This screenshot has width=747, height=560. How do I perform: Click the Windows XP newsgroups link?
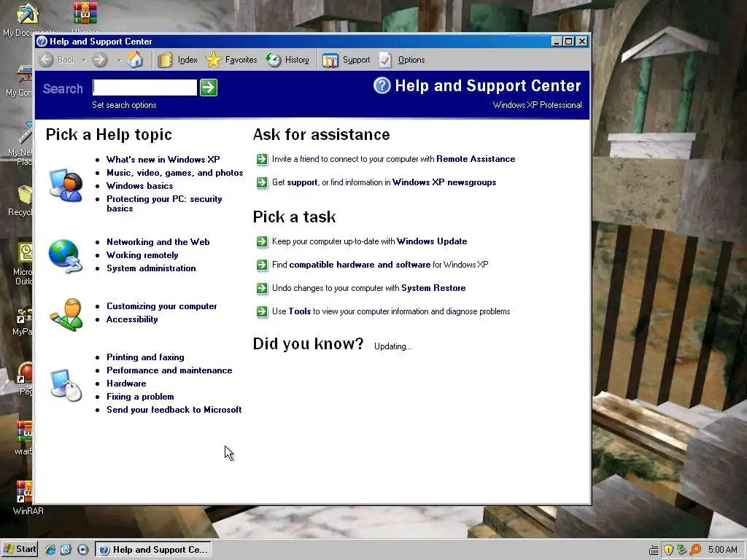point(444,182)
